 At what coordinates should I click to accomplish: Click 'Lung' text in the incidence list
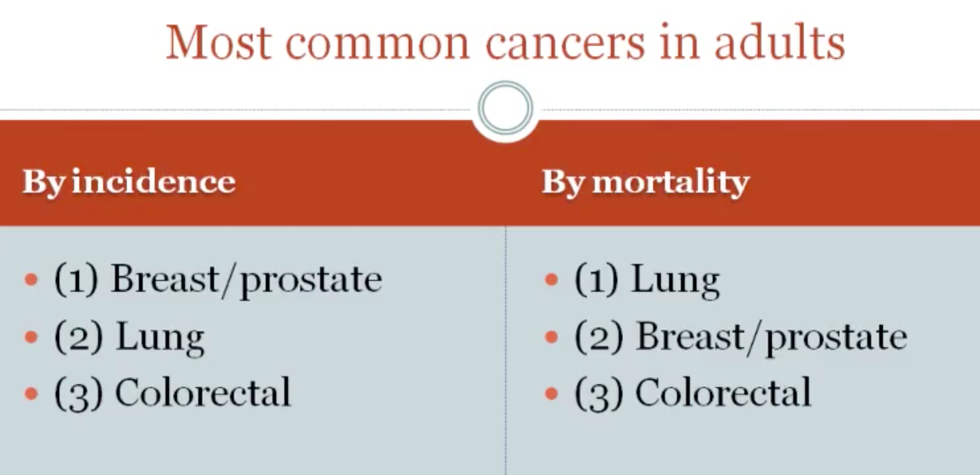point(160,338)
